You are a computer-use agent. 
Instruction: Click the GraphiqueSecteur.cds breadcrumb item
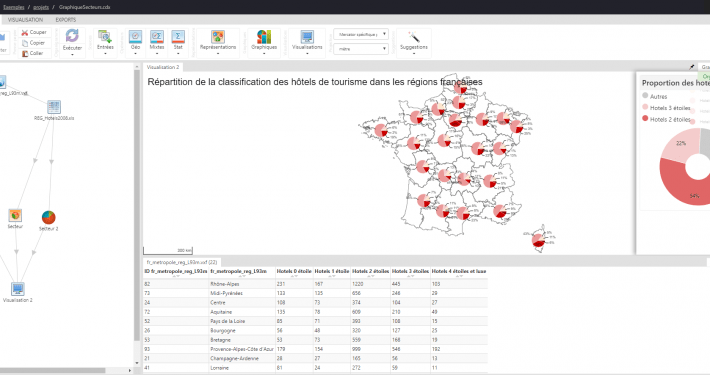(84, 7)
